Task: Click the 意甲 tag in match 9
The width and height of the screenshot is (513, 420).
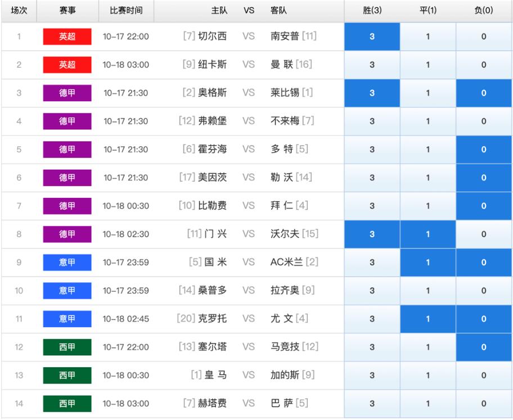Action: (x=67, y=263)
